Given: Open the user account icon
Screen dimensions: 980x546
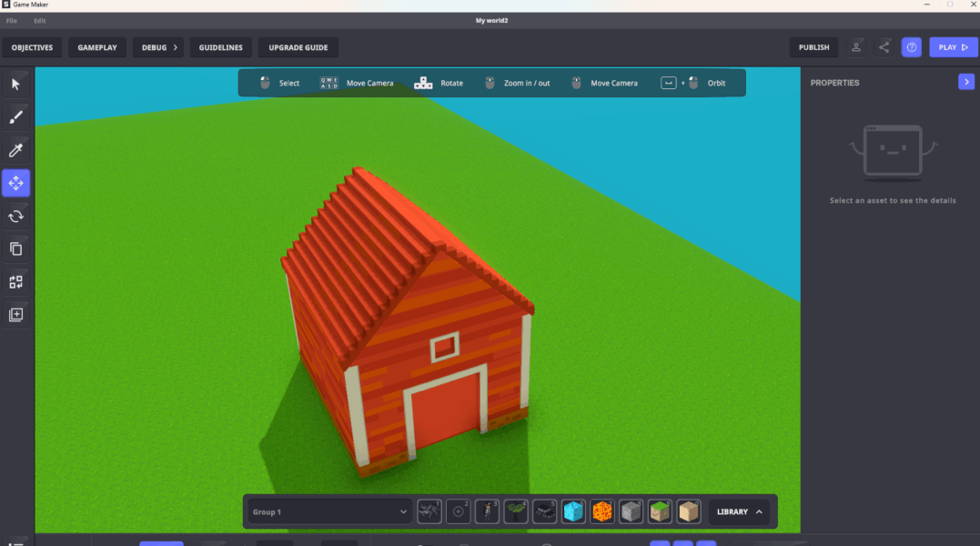Looking at the screenshot, I should (x=856, y=47).
